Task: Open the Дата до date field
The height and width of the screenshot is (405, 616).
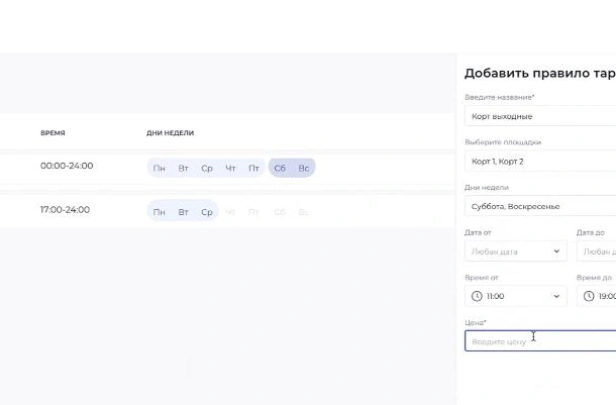Action: (x=597, y=251)
